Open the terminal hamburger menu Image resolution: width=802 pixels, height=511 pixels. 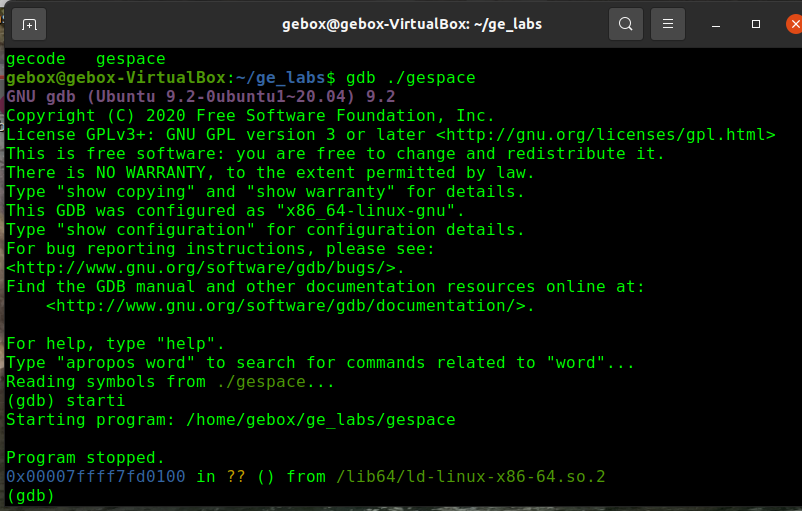(x=671, y=23)
